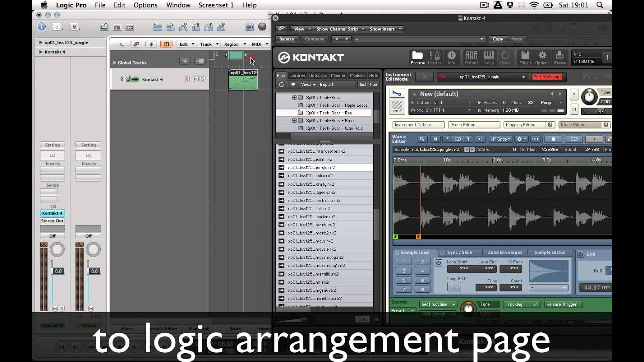Open the Sample Editor tab
The height and width of the screenshot is (362, 644).
point(549,253)
